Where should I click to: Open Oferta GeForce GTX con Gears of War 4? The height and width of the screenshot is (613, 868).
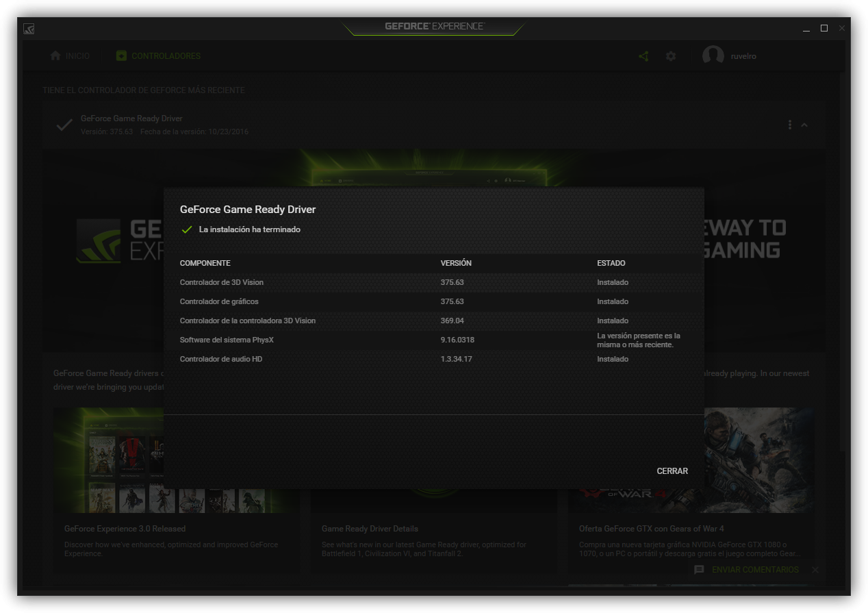(652, 529)
